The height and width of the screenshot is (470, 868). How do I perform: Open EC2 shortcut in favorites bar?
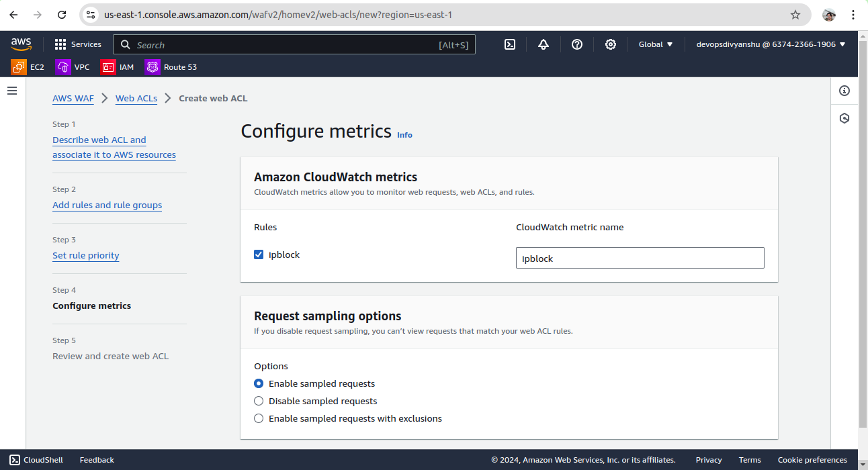coord(28,67)
